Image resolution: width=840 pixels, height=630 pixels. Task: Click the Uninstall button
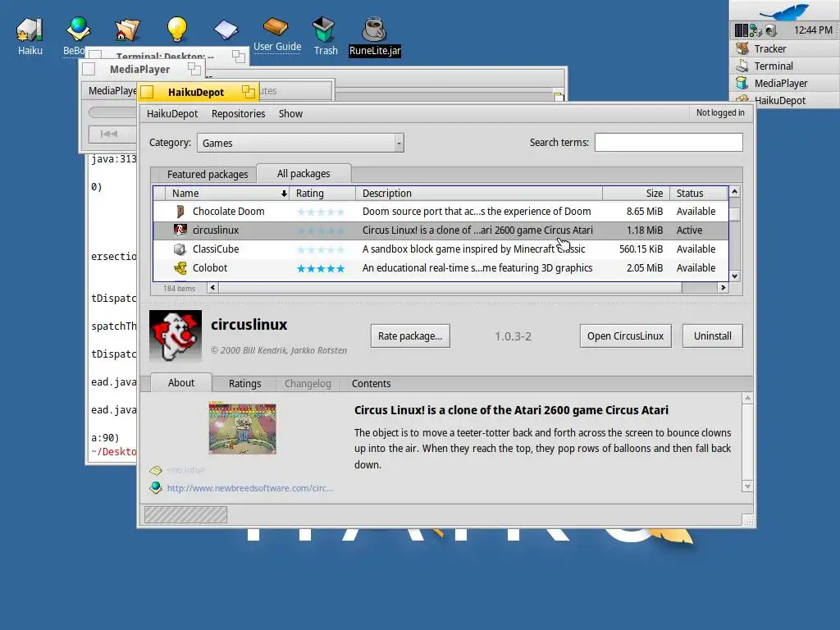(x=713, y=336)
